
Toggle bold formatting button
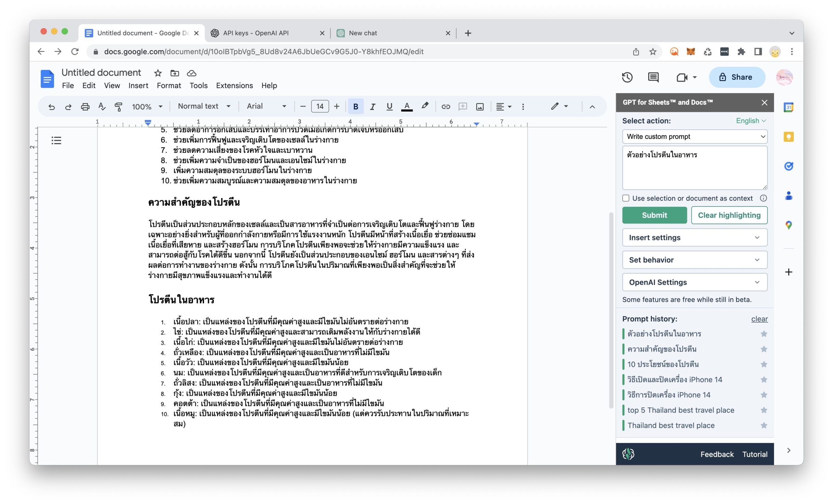(355, 107)
